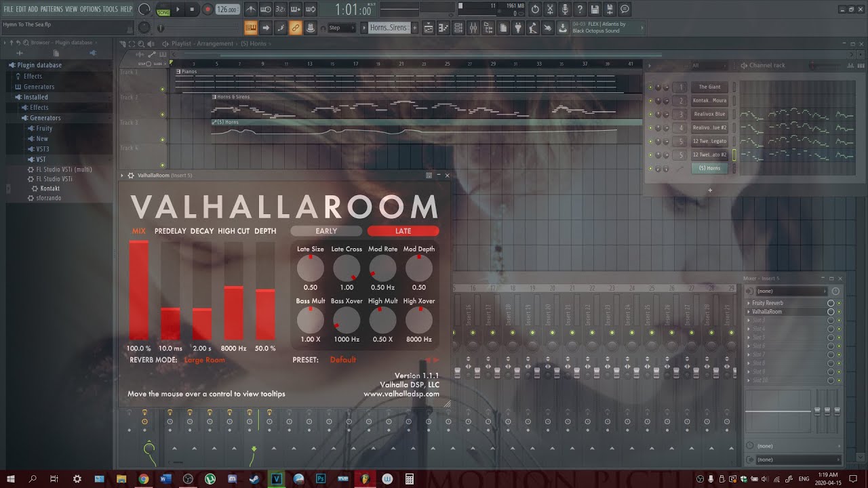868x488 pixels.
Task: Open the metronome icon
Action: tap(251, 9)
